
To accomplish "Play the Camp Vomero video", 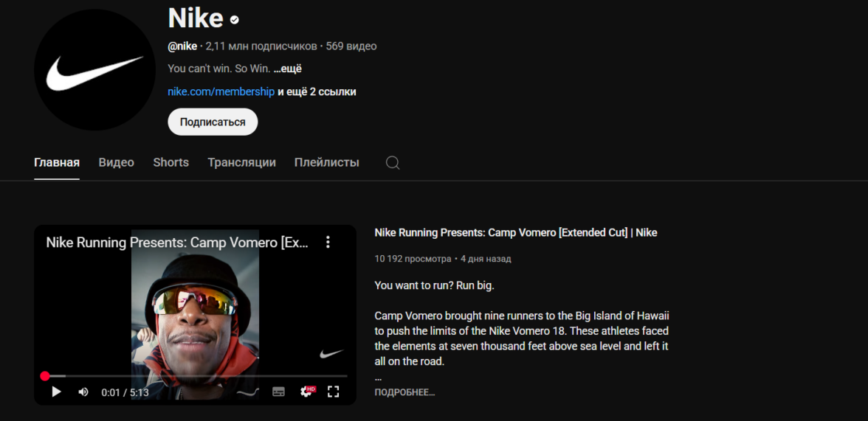I will 56,392.
